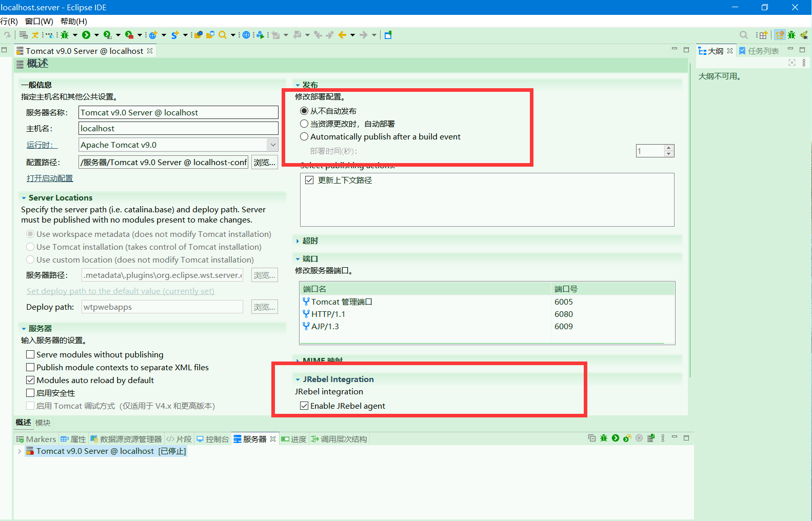Click the Pin Editor icon in toolbar
This screenshot has height=521, width=812.
pos(388,35)
